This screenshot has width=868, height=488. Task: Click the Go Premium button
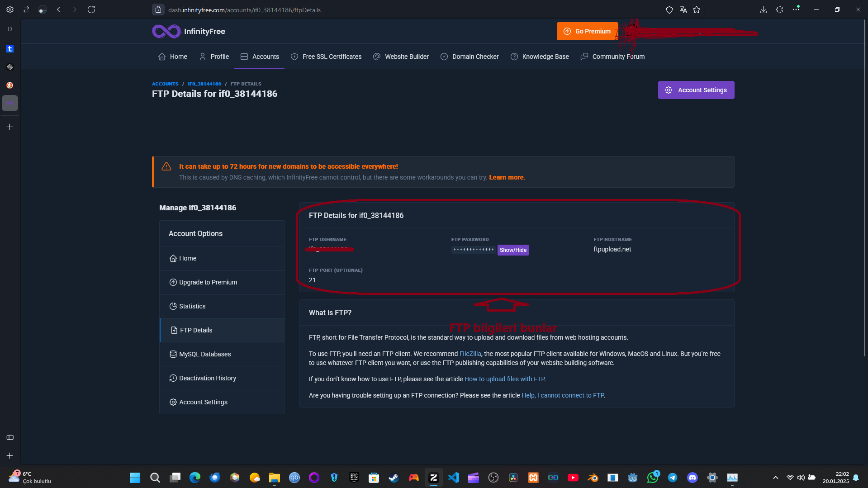point(588,31)
